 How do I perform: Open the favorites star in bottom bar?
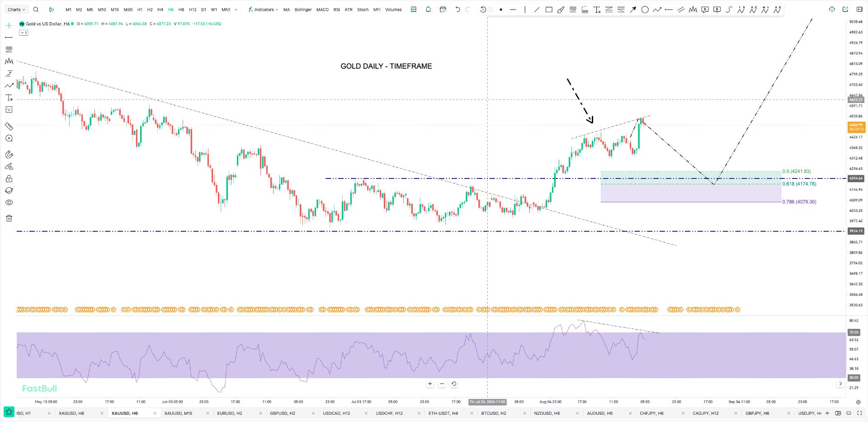click(9, 412)
